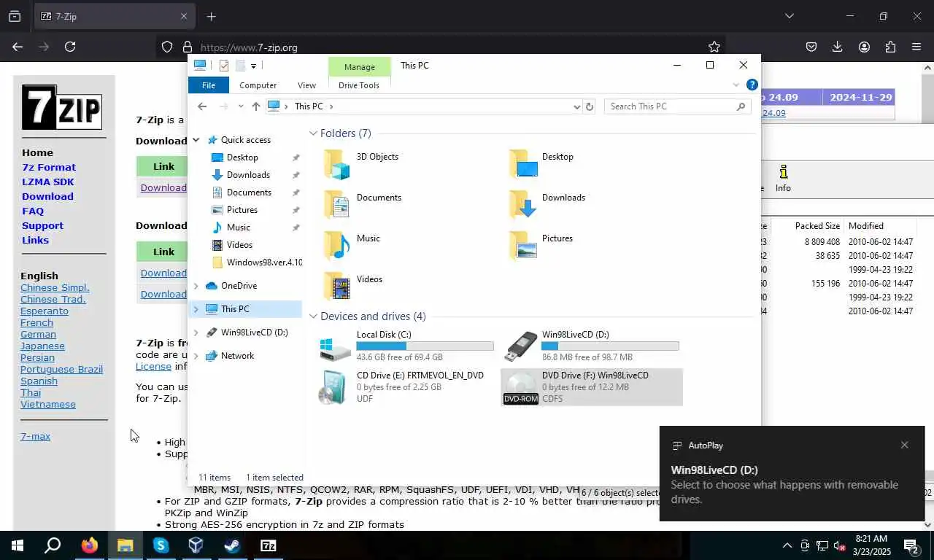Image resolution: width=934 pixels, height=560 pixels.
Task: Click Local Disk (C:) capacity bar
Action: pos(425,346)
